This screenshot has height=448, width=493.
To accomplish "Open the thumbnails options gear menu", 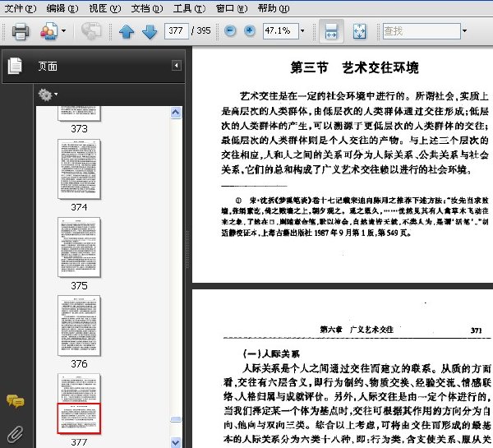I will point(48,95).
